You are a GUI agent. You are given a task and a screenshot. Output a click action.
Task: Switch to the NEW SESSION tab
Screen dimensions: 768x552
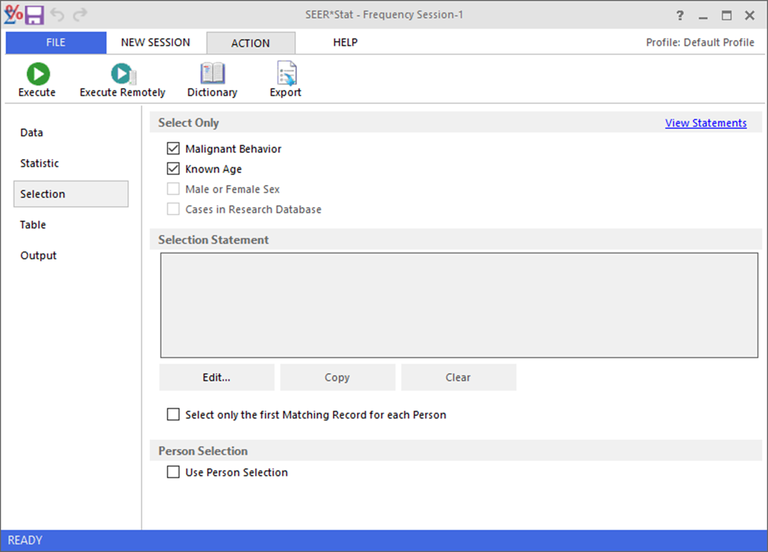click(x=155, y=43)
